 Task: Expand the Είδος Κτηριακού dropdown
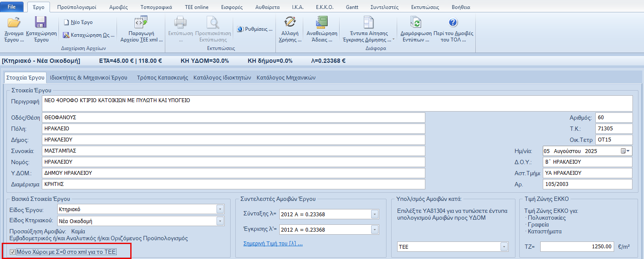[x=220, y=221]
